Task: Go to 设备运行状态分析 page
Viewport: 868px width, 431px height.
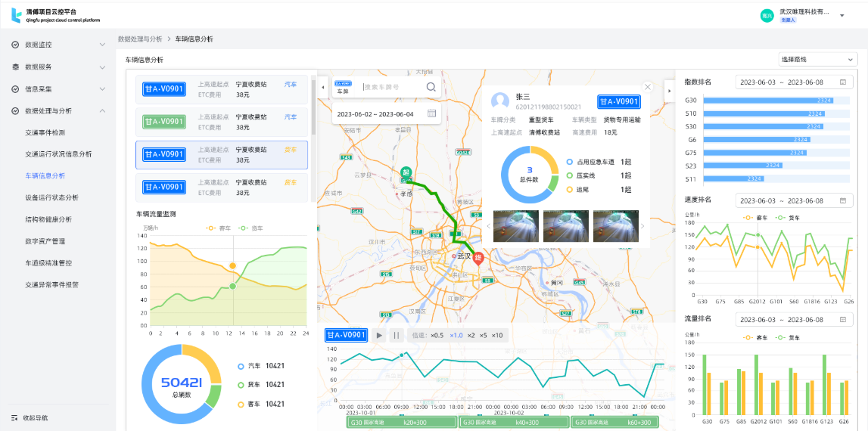Action: (51, 197)
